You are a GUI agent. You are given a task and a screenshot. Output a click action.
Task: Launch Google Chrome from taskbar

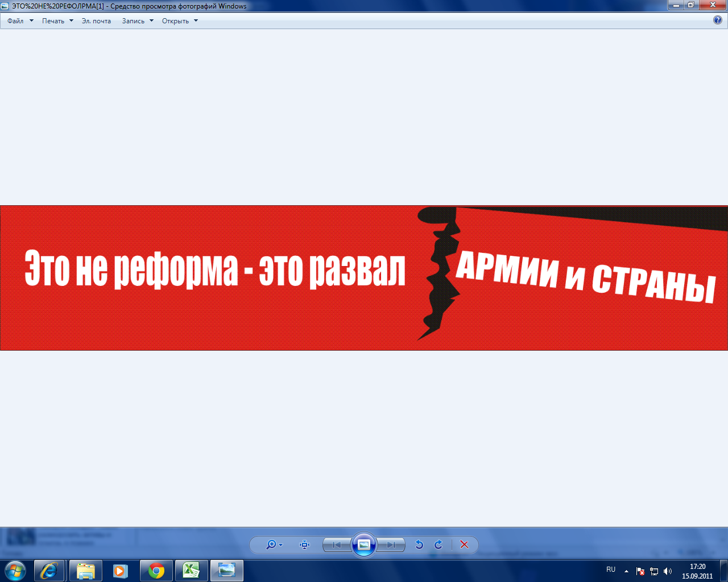(x=156, y=570)
